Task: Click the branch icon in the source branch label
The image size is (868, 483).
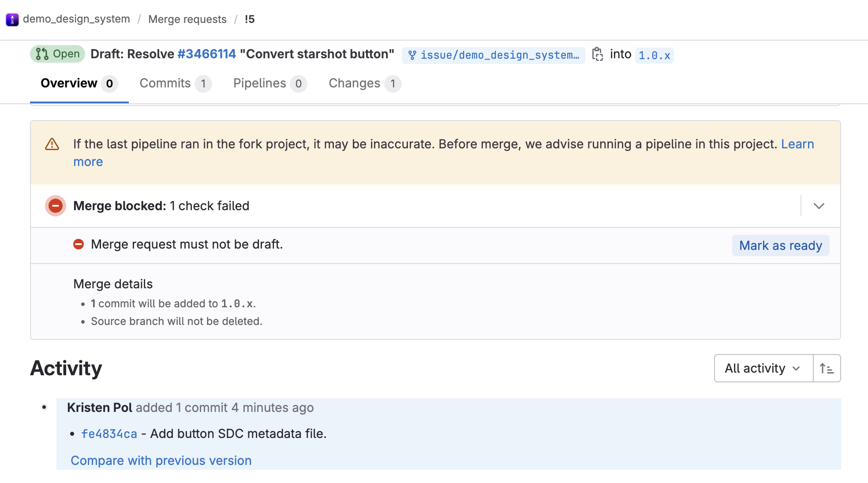Action: [x=413, y=55]
